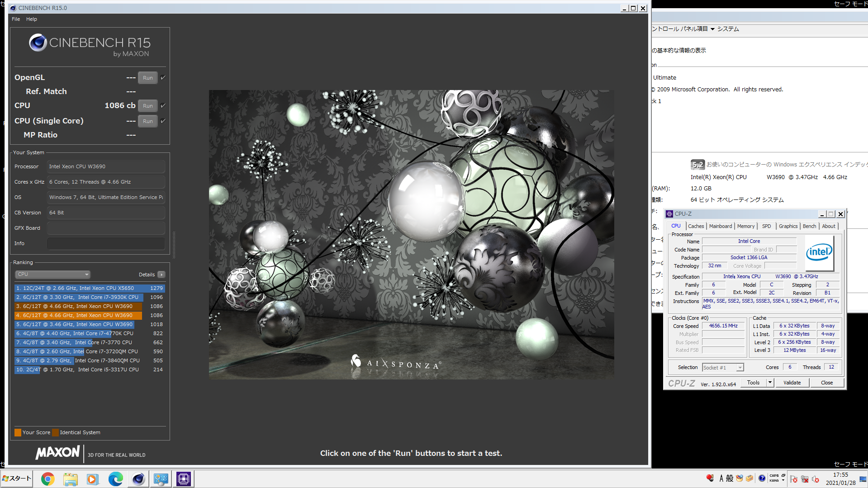Click the orange 'Your Score' legend swatch
The image size is (868, 488).
click(x=18, y=432)
